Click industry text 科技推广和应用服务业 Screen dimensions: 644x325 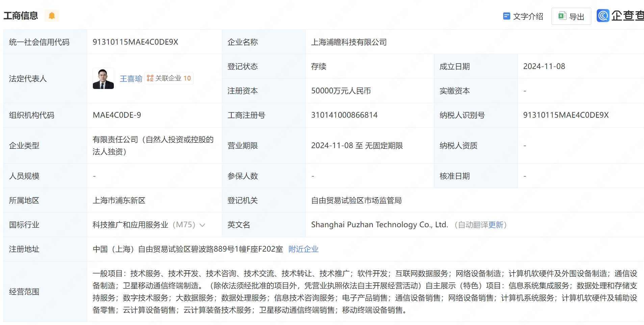point(130,225)
